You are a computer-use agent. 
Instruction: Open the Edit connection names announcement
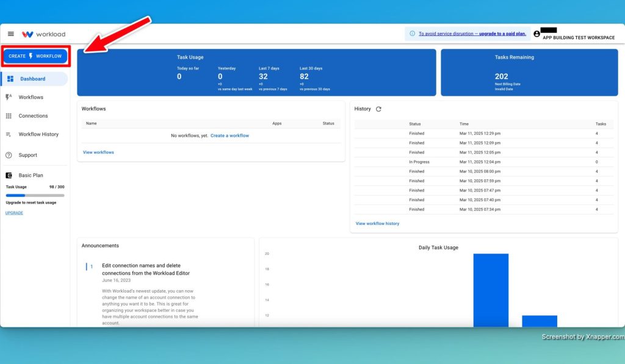145,269
